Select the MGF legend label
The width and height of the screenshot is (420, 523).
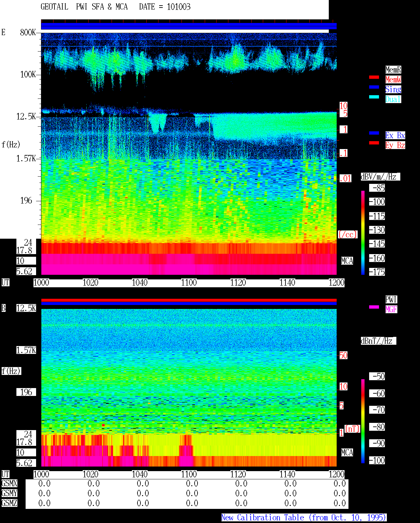(391, 309)
